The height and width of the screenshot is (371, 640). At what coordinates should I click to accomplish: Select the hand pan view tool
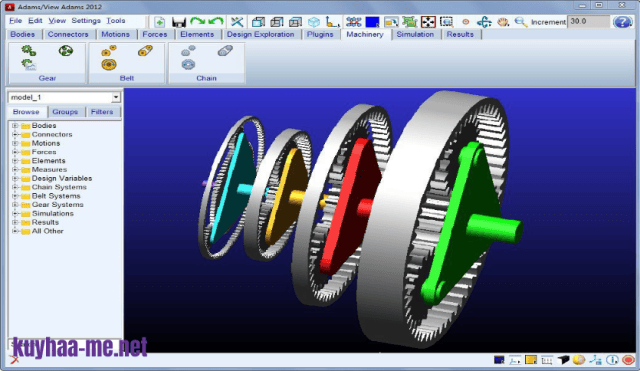[503, 22]
